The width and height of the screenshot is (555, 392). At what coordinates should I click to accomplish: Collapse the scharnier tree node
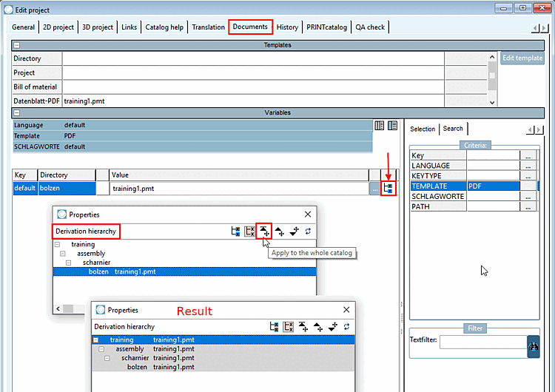68,263
